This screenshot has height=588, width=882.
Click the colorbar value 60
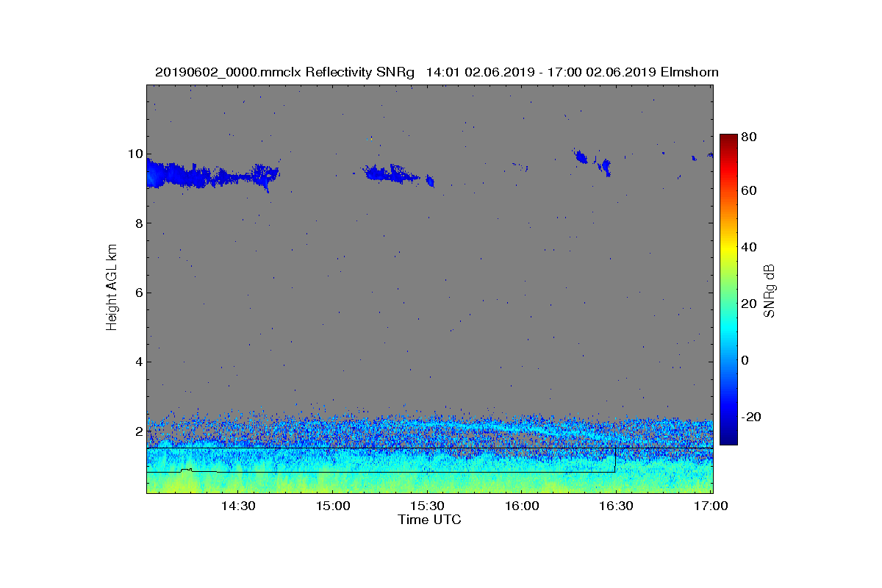click(x=749, y=191)
